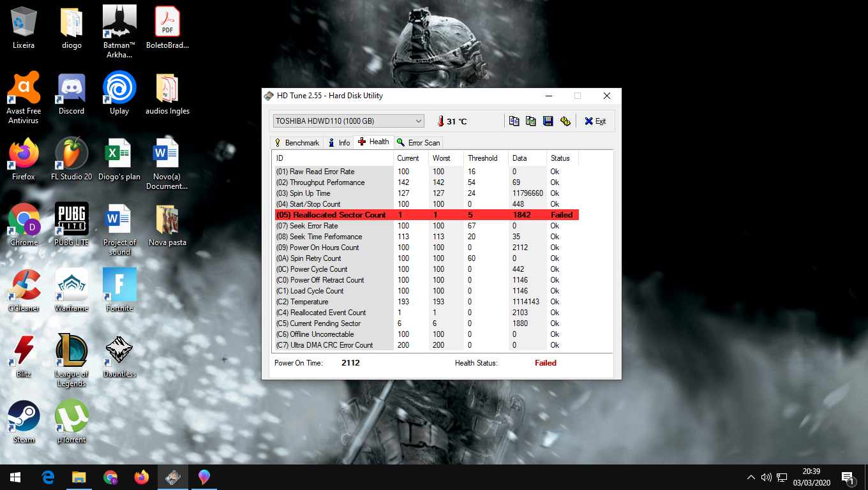Select the Reallocated Event Count row
This screenshot has width=868, height=490.
pyautogui.click(x=426, y=313)
